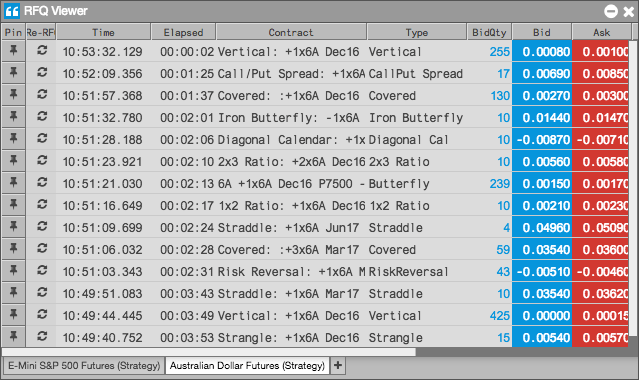The height and width of the screenshot is (380, 639).
Task: Sort by the Type column header
Action: (416, 32)
